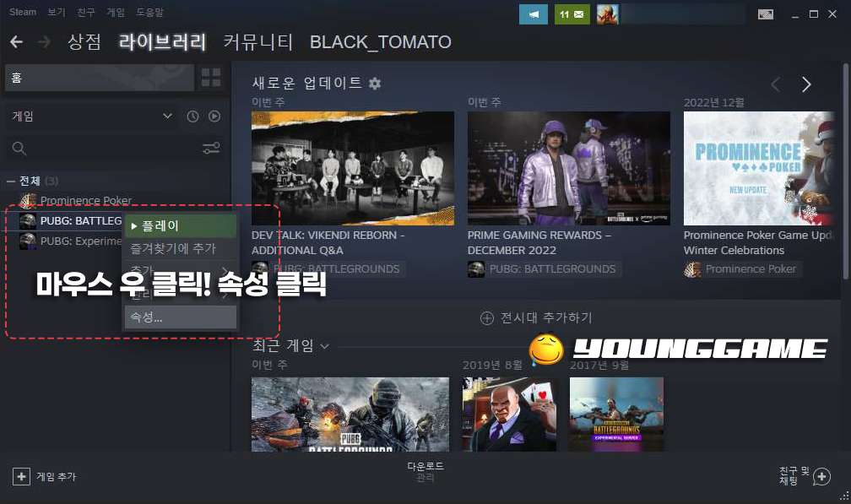Choose 즐겨찾기에 추가 in context menu

click(x=181, y=248)
